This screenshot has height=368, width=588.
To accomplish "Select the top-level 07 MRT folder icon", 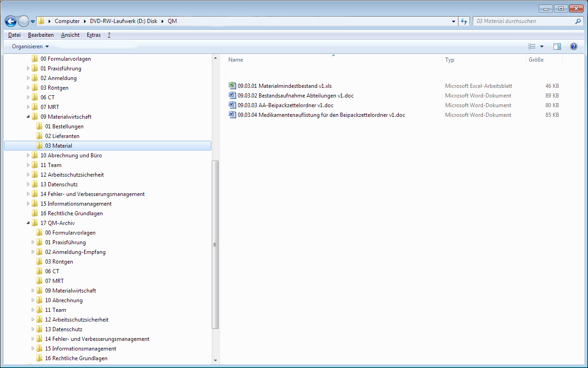I will (x=35, y=107).
